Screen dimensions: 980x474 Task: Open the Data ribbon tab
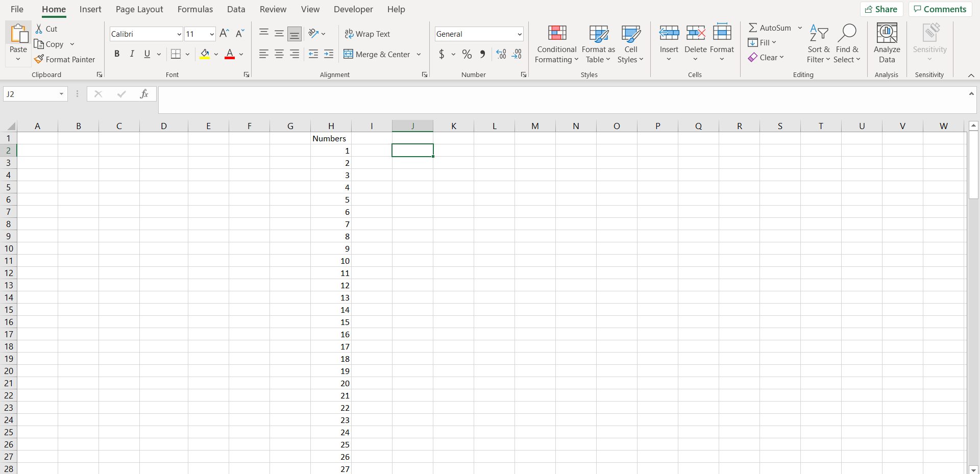(236, 9)
